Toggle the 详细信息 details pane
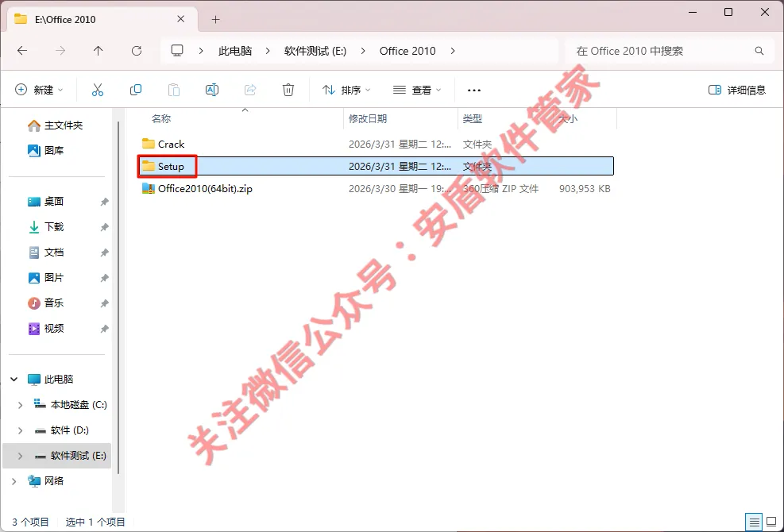 [x=737, y=90]
